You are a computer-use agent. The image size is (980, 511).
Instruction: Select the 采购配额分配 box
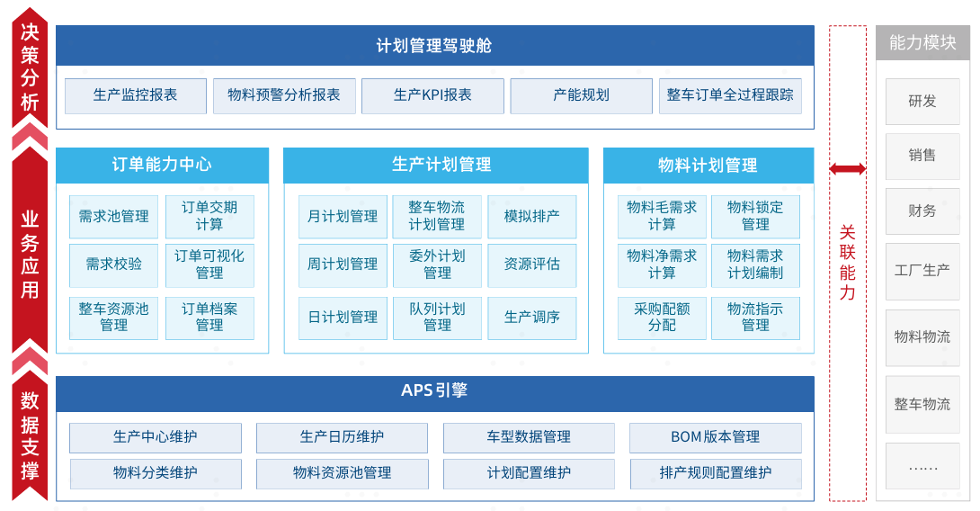662,317
